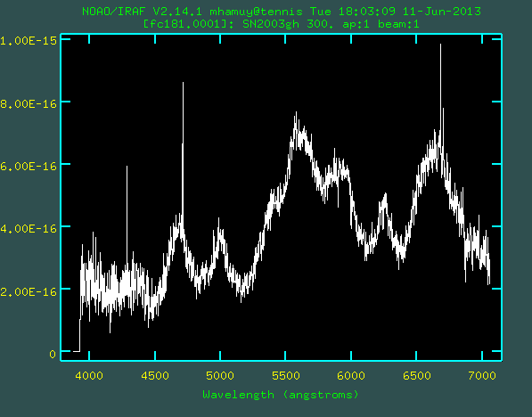Viewport: 532px width, 417px height.
Task: Click the 2.00E-16 flux axis label
Action: pos(29,291)
